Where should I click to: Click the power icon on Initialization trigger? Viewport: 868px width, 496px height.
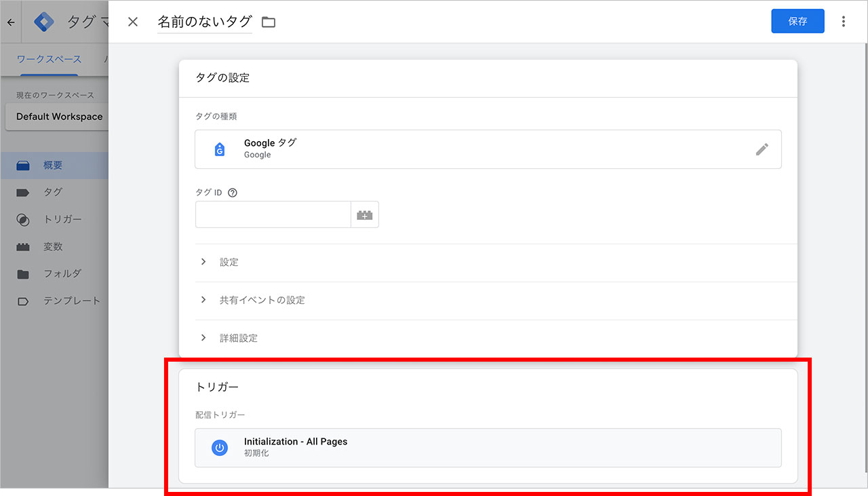coord(219,447)
